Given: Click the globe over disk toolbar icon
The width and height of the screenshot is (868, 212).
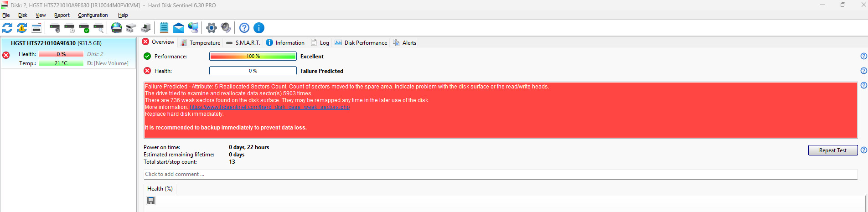Looking at the screenshot, I should click(x=117, y=28).
